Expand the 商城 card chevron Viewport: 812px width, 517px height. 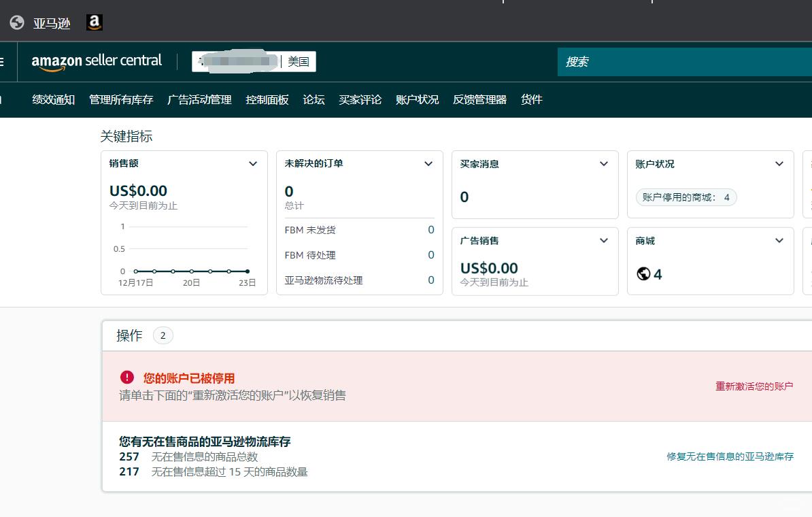[779, 240]
